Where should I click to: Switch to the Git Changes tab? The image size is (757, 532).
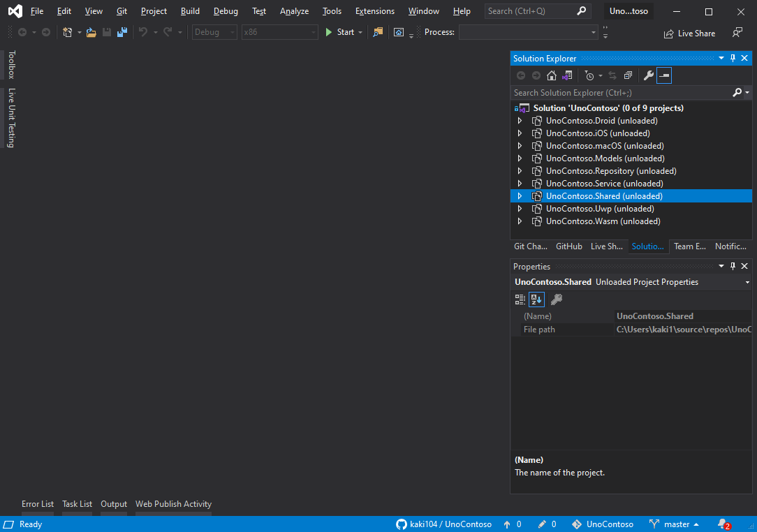531,246
